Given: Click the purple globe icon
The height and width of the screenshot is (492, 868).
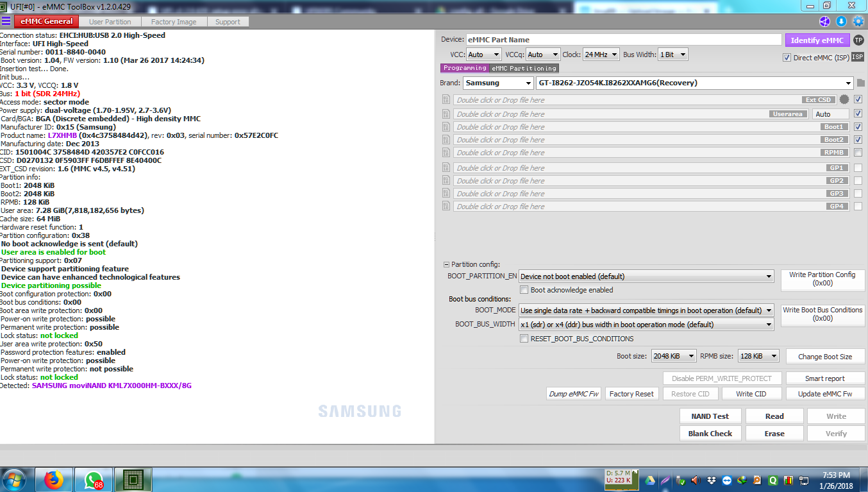Looking at the screenshot, I should (x=824, y=21).
